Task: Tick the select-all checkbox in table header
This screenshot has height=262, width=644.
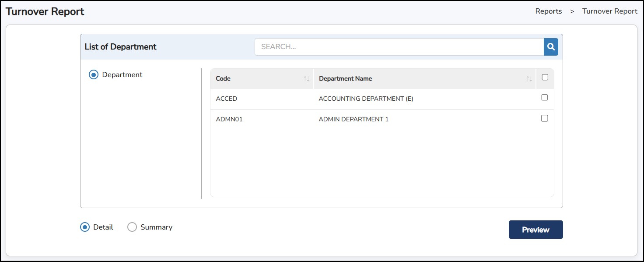Action: tap(545, 78)
